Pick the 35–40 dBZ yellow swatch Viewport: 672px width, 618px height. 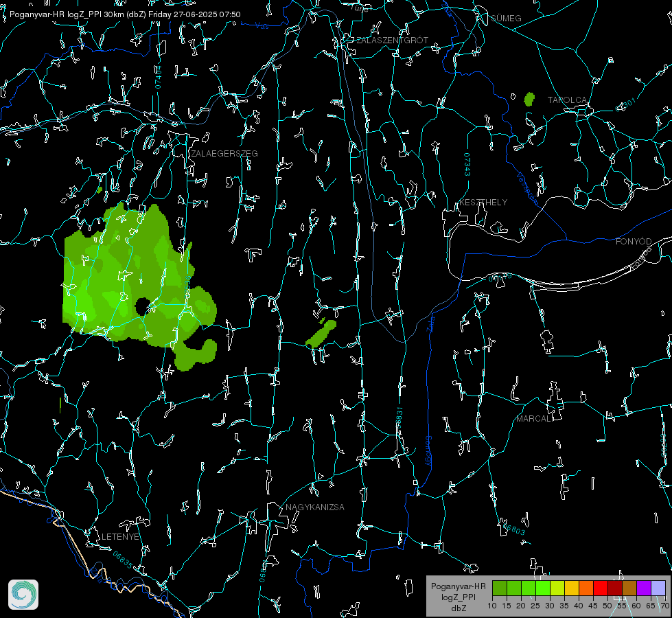(572, 588)
